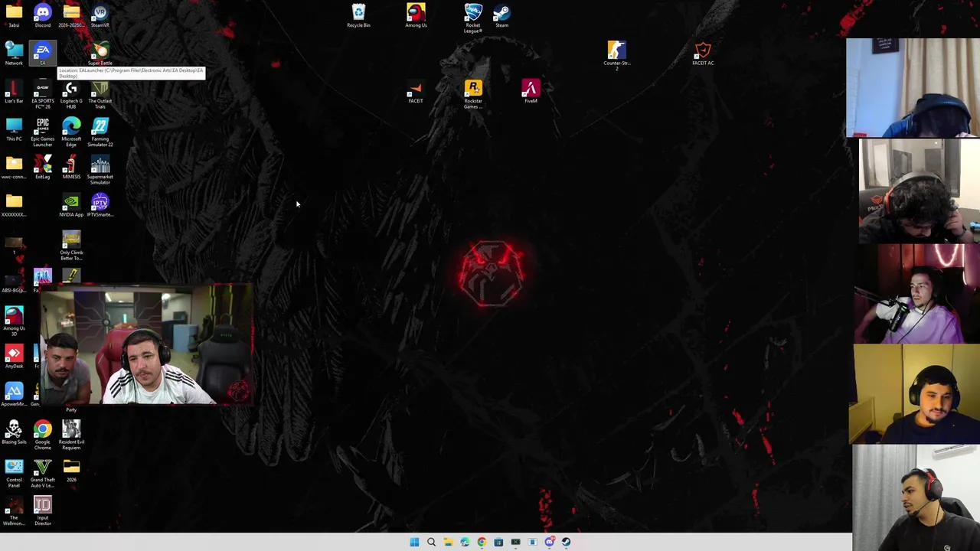
Task: Select the IPTV Smarters shortcut
Action: pyautogui.click(x=100, y=205)
